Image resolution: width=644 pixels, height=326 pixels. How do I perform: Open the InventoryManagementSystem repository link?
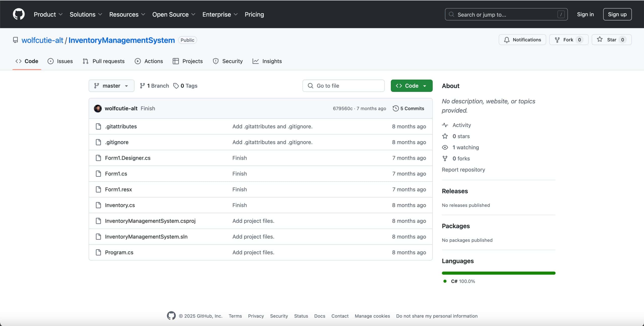pos(122,40)
